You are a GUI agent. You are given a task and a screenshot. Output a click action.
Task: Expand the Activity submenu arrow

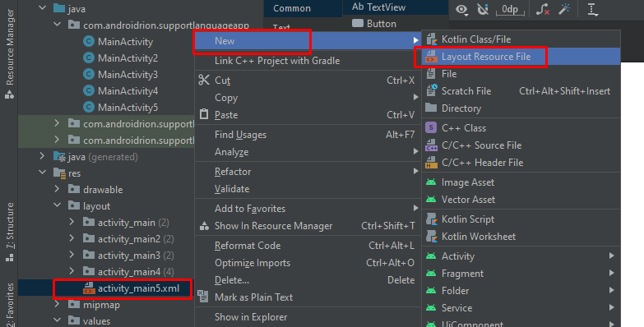click(x=612, y=256)
